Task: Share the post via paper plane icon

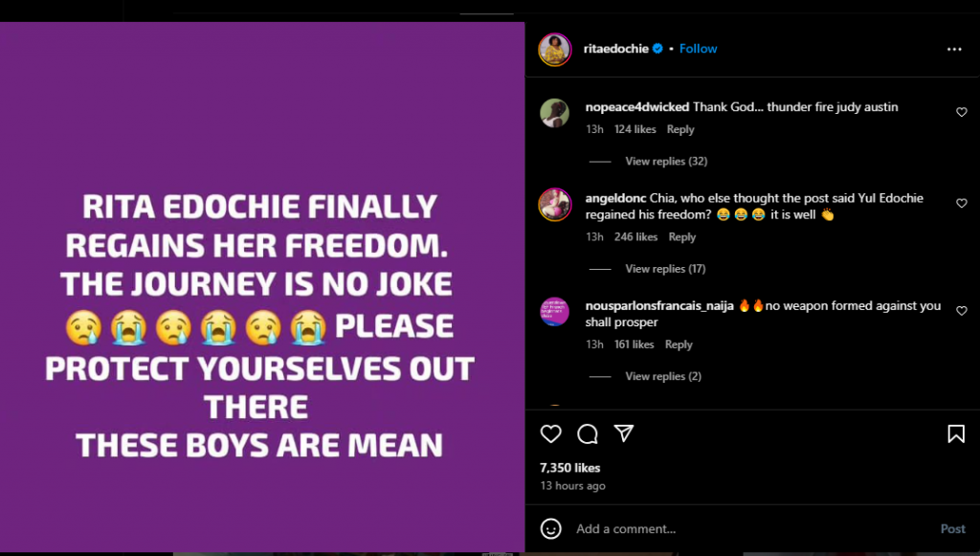Action: click(624, 434)
